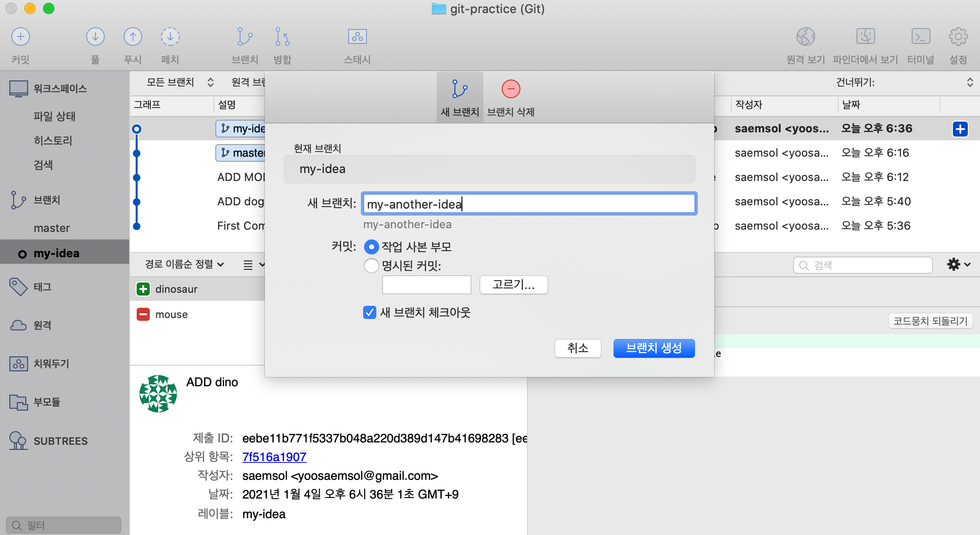Select the dinosaur file row
Screen dimensions: 980x535
pos(197,289)
